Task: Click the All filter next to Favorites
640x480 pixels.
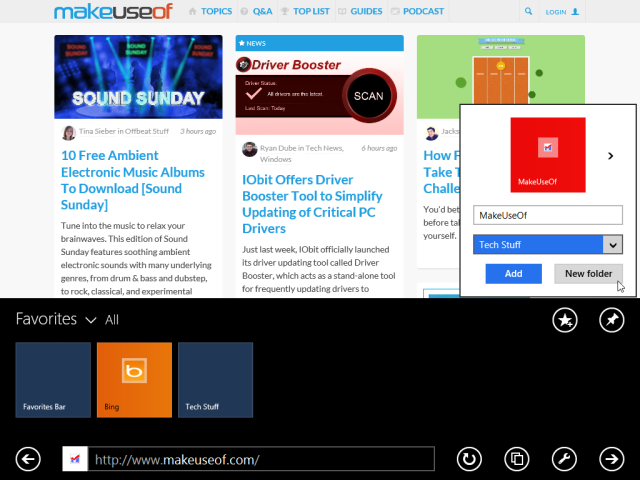Action: tap(112, 320)
